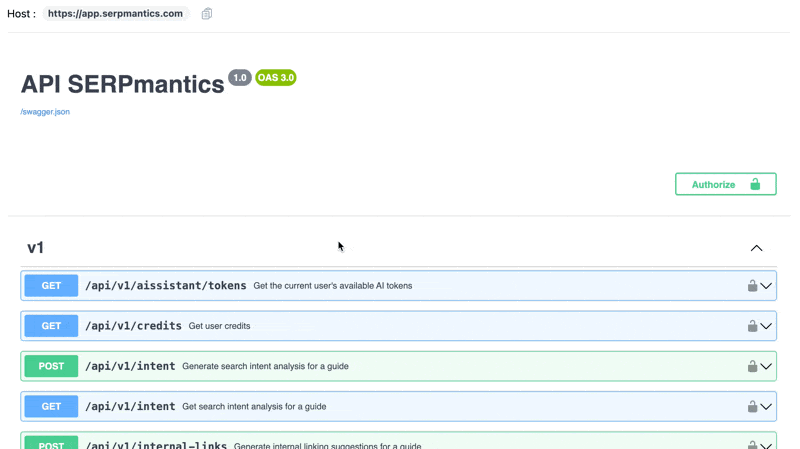
Task: Select the /api/v1/credits path text
Action: coord(133,326)
